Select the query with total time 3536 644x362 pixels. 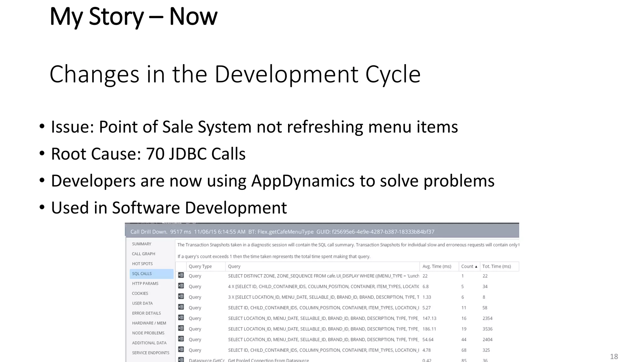click(x=324, y=329)
